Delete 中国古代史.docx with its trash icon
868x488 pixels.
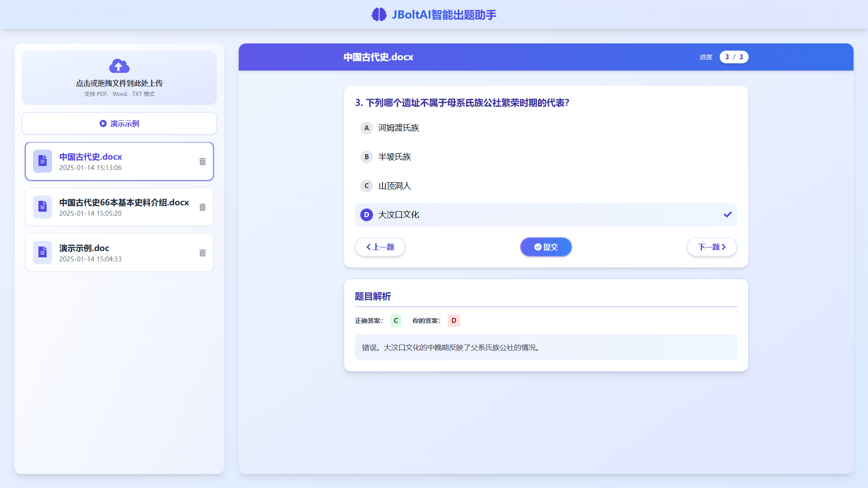(x=203, y=161)
